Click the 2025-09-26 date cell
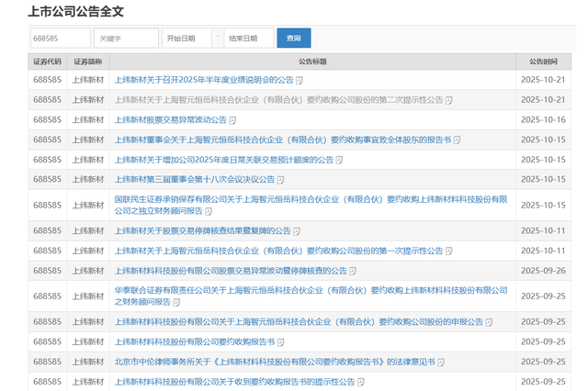The height and width of the screenshot is (391, 588). pos(543,271)
